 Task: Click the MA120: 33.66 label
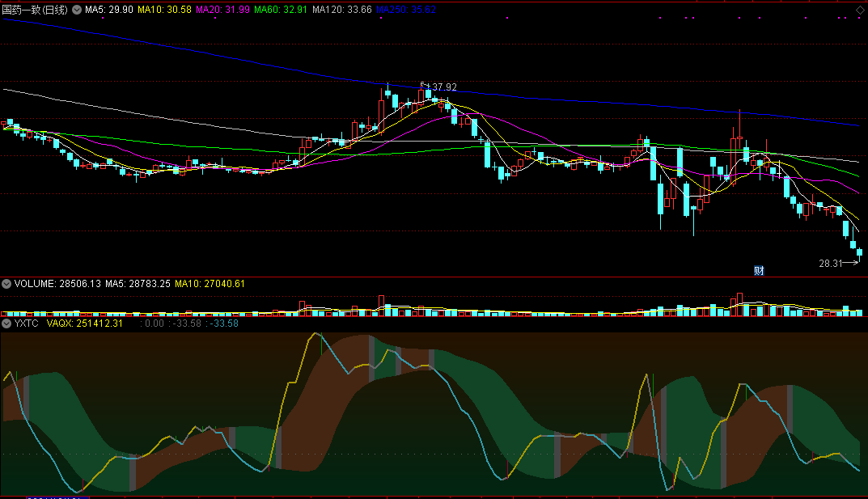[342, 10]
